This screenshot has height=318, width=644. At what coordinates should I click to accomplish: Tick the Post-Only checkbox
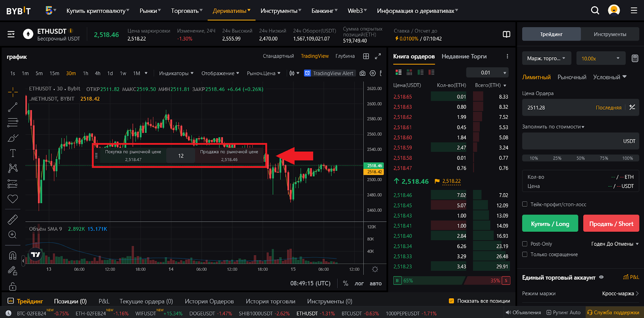pos(524,244)
